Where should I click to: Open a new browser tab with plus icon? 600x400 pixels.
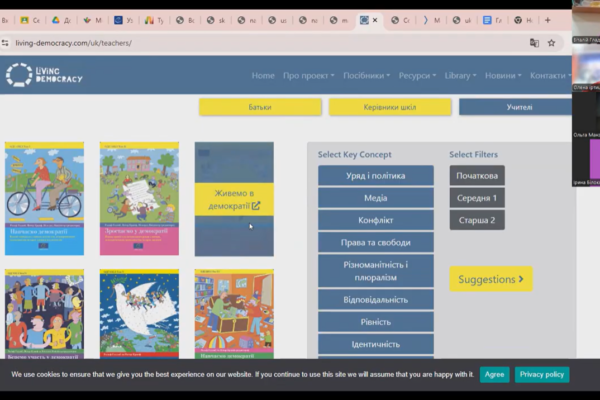[x=547, y=20]
